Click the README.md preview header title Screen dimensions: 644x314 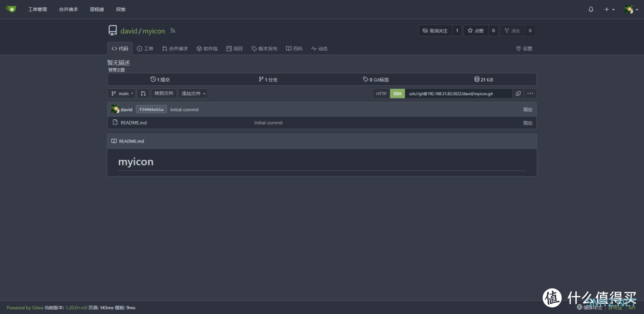click(131, 141)
